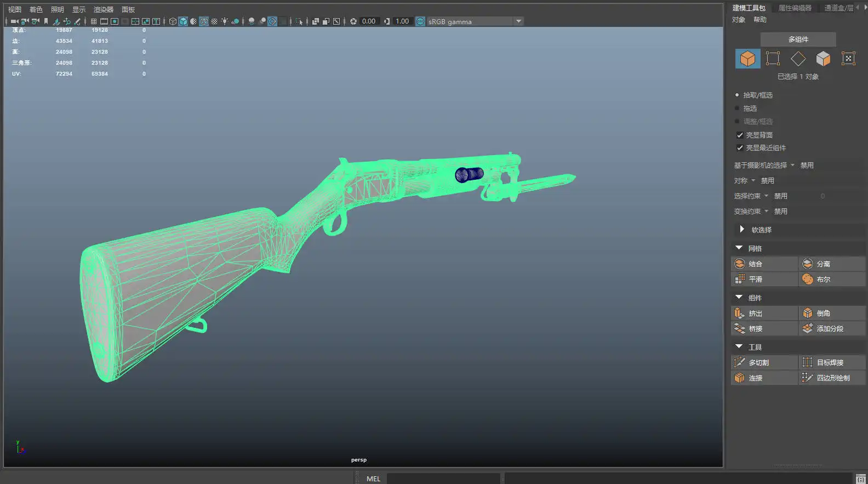Expand the 软选择 section
The width and height of the screenshot is (868, 484).
742,230
